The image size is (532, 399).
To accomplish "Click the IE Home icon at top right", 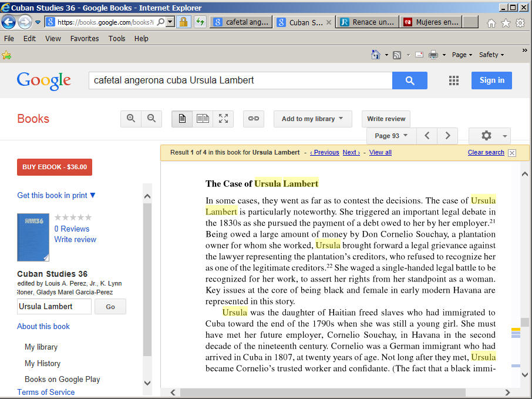I will pos(491,23).
